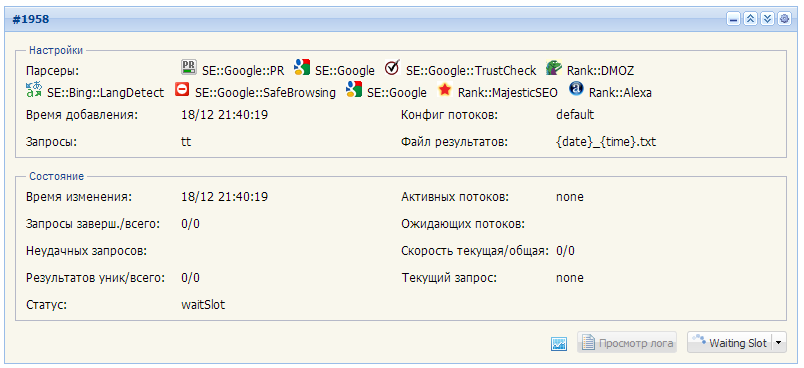Click the Rank::MajesticSEO star icon

[x=445, y=90]
